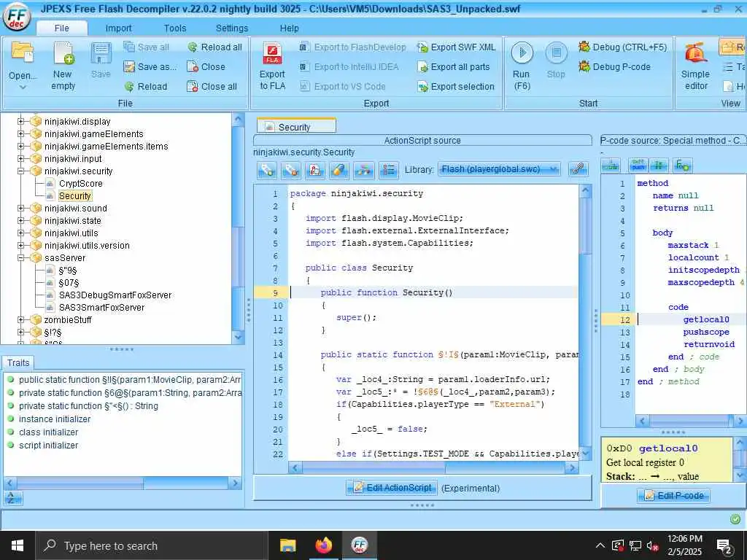
Task: Click the Stop playback icon
Action: tap(556, 52)
